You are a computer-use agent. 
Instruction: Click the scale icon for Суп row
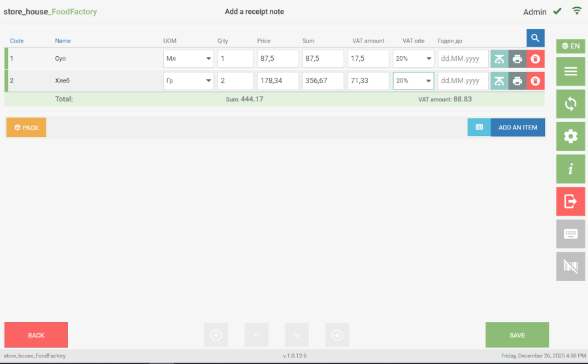coord(499,59)
